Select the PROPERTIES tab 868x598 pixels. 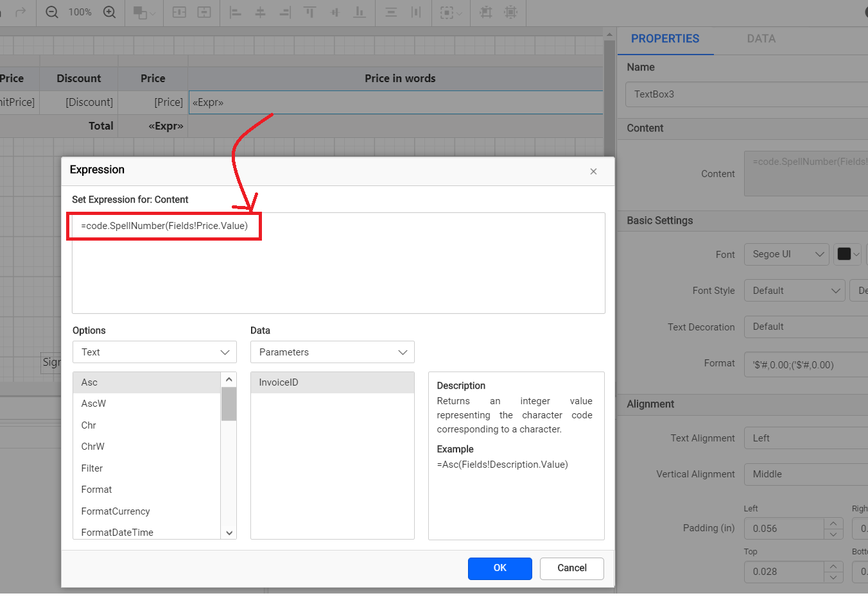tap(664, 38)
